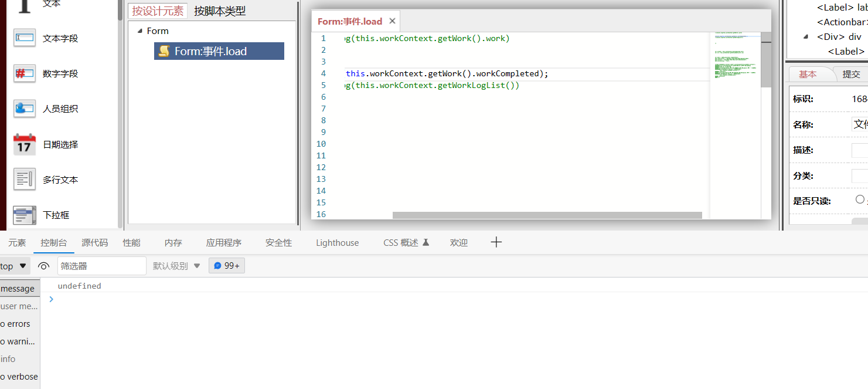Viewport: 868px width, 389px height.
Task: Click code line 1 with getWork().work
Action: (x=428, y=38)
